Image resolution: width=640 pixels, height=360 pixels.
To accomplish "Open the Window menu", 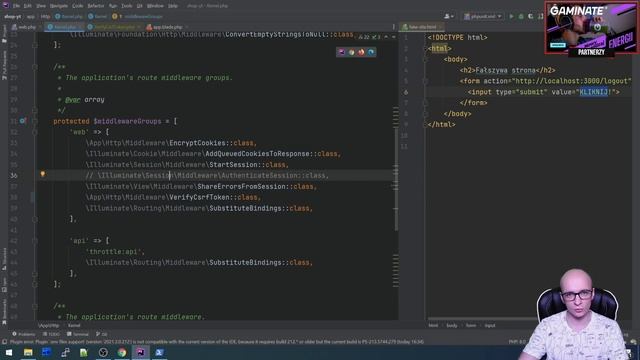I will pyautogui.click(x=155, y=6).
